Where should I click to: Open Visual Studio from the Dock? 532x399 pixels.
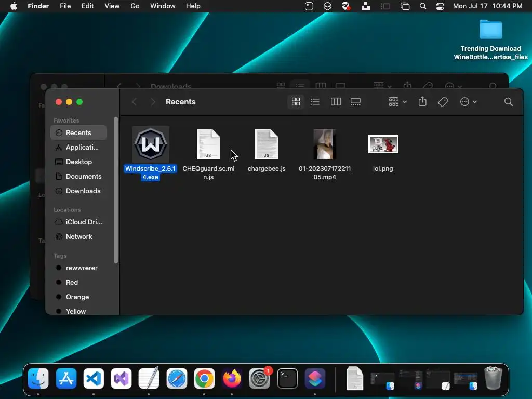[x=121, y=378]
